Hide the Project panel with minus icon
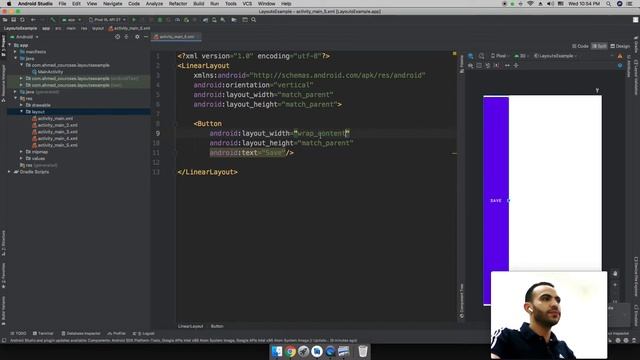The height and width of the screenshot is (360, 640). tap(146, 37)
